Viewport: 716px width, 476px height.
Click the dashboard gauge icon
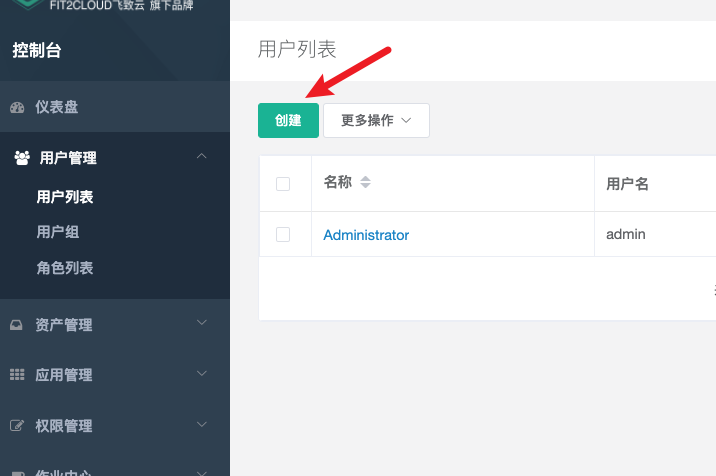point(17,108)
